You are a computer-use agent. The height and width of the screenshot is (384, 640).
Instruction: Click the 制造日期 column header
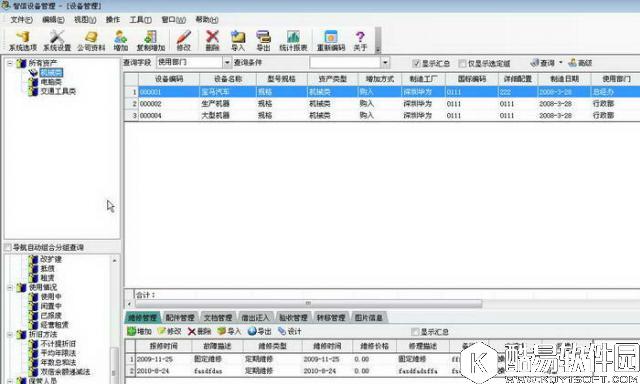[x=564, y=79]
